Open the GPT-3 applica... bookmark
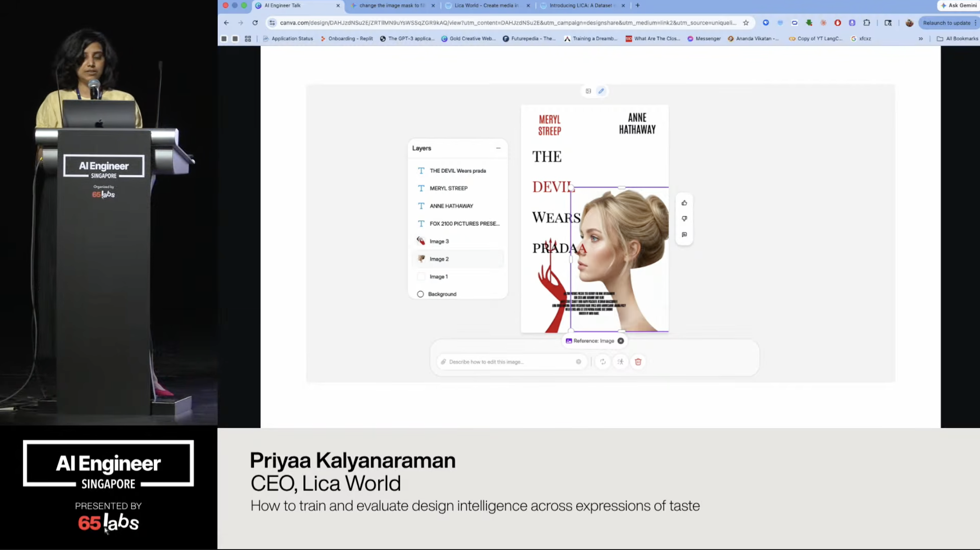 pyautogui.click(x=407, y=39)
